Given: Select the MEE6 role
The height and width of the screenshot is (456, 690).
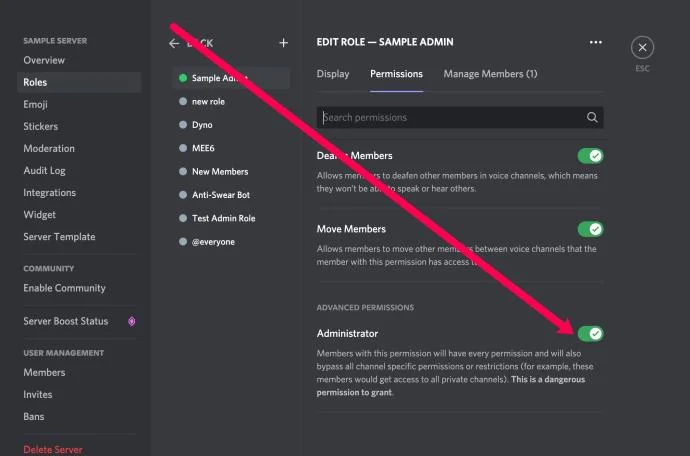Looking at the screenshot, I should tap(203, 148).
